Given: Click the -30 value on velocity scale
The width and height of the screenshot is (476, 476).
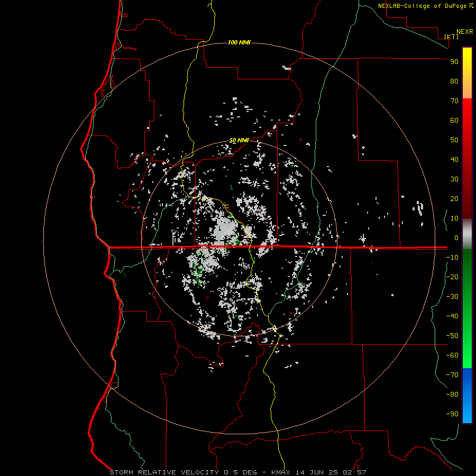Looking at the screenshot, I should coord(452,297).
